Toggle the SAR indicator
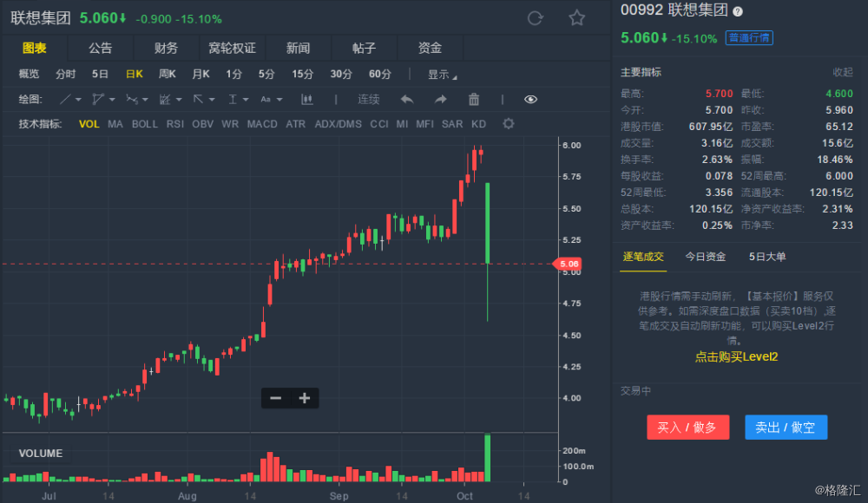868x503 pixels. [x=452, y=124]
